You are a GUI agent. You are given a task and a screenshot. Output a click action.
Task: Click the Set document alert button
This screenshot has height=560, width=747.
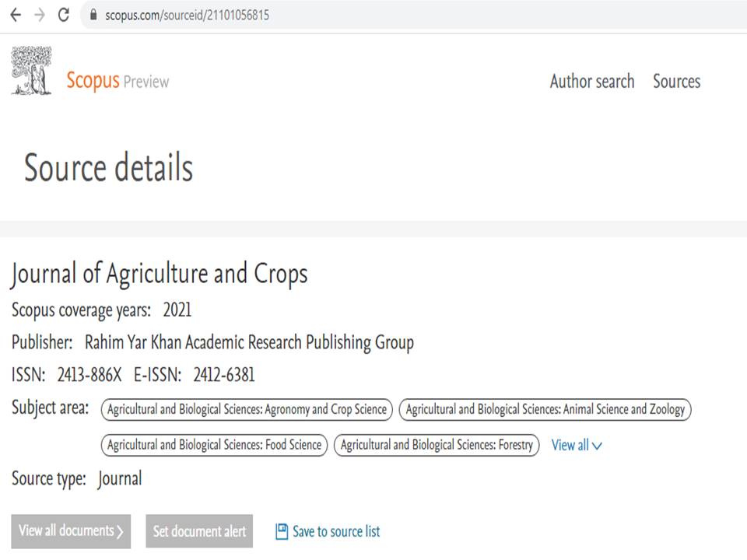(x=199, y=531)
